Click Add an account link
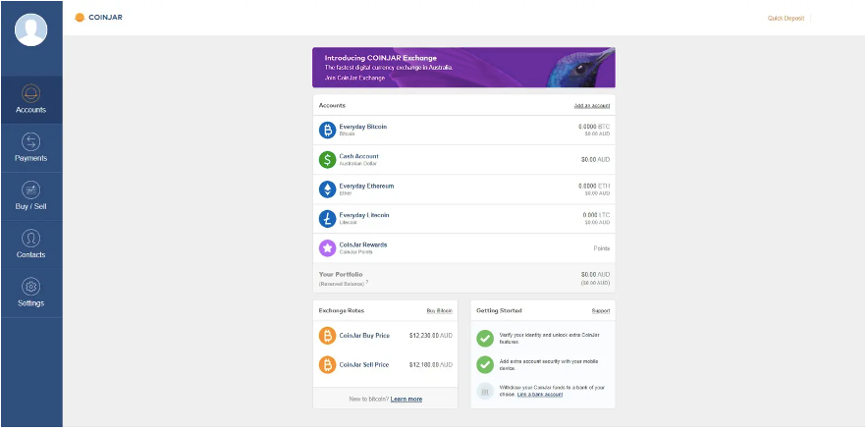Viewport: 868px width, 431px height. point(592,106)
